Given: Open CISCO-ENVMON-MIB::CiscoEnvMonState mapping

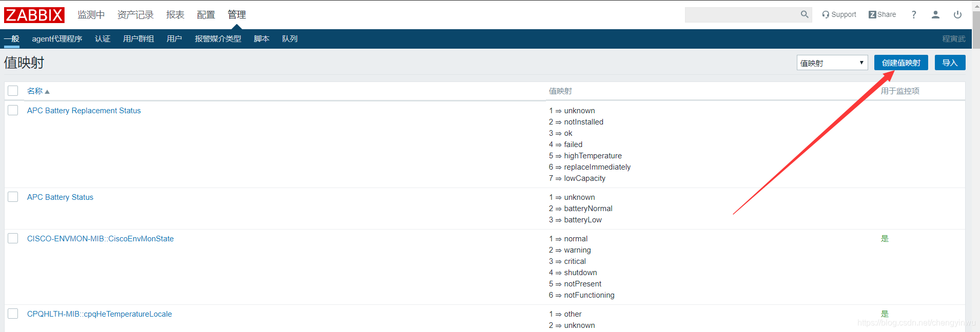Looking at the screenshot, I should pyautogui.click(x=101, y=239).
